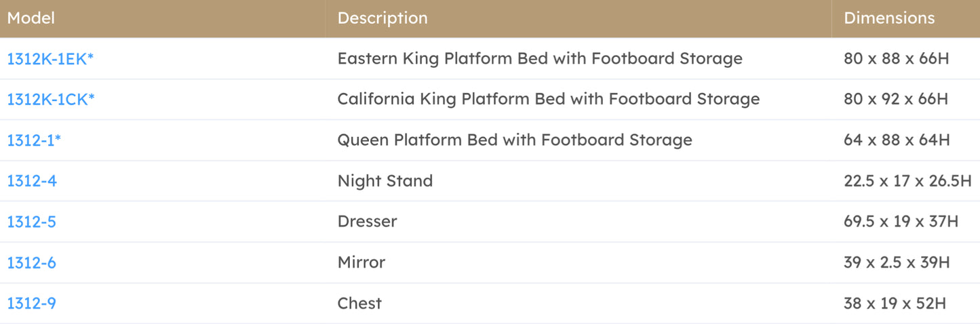The image size is (980, 324).
Task: Click the 69.5 x 19 x 37H dimensions
Action: tap(901, 222)
